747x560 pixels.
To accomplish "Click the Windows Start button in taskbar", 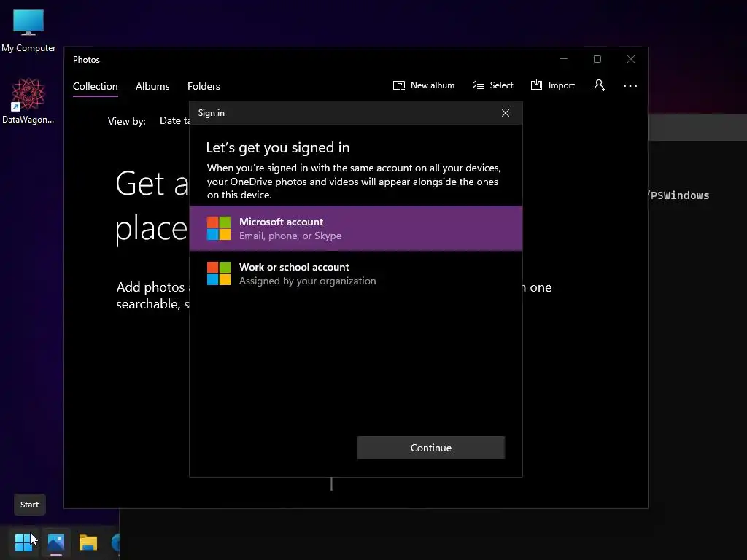I will pos(23,542).
